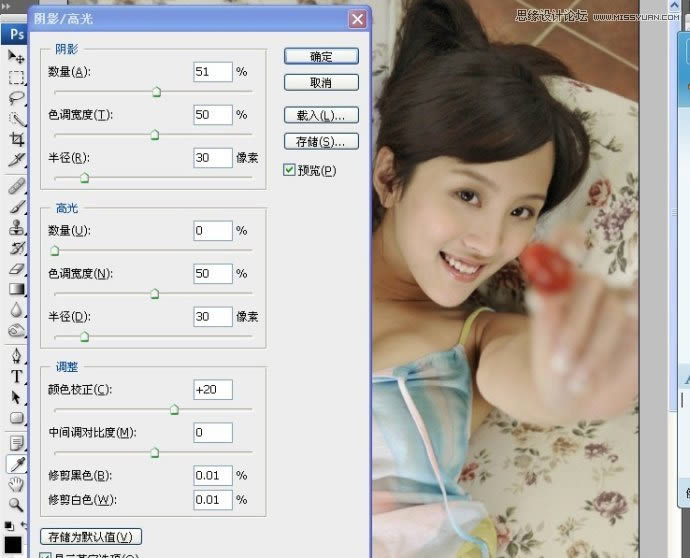690x558 pixels.
Task: Click the shadows 色调宽度(T) slider handle
Action: click(x=155, y=134)
